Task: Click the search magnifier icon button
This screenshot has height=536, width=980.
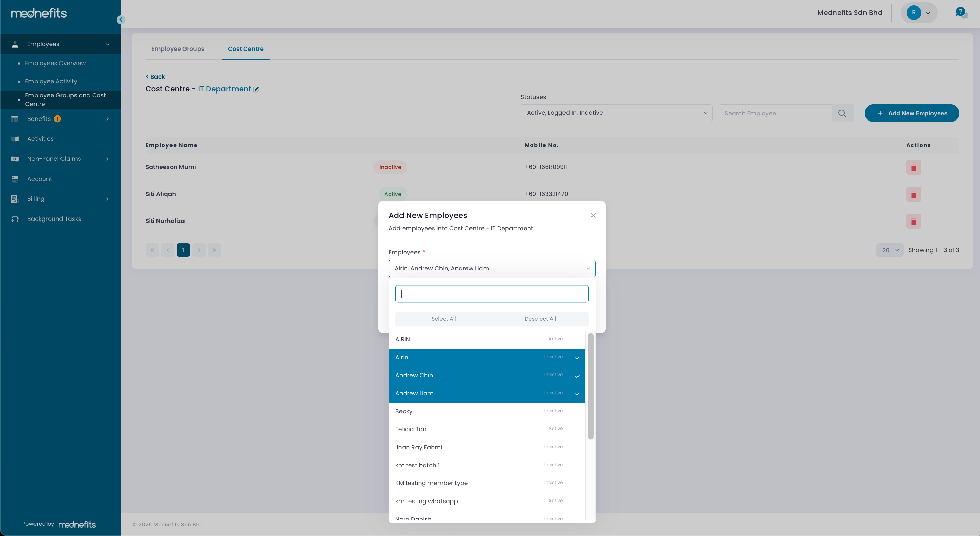Action: click(x=842, y=113)
